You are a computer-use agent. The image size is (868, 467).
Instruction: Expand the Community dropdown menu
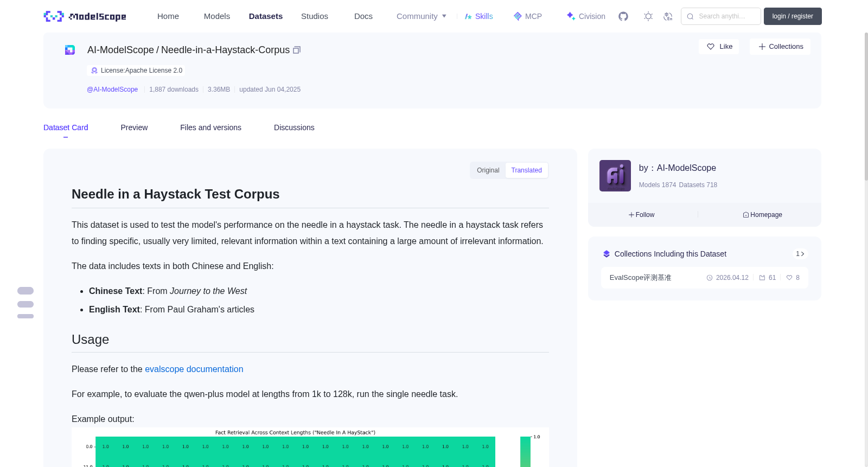[422, 16]
